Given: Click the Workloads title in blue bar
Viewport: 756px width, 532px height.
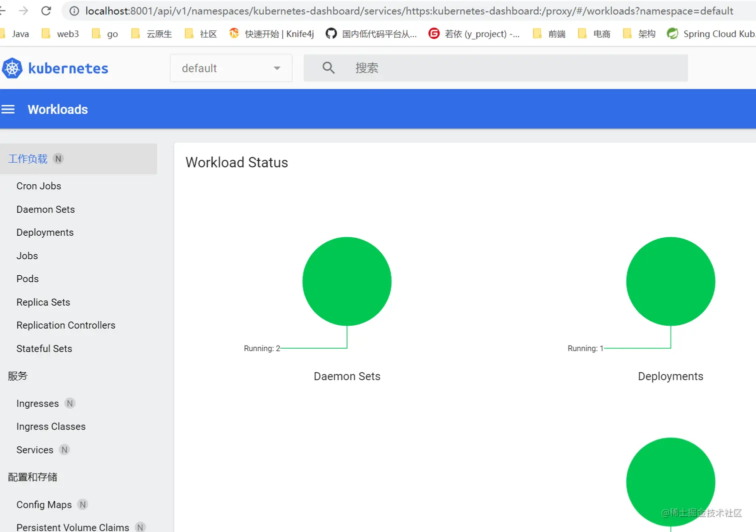Looking at the screenshot, I should tap(58, 109).
